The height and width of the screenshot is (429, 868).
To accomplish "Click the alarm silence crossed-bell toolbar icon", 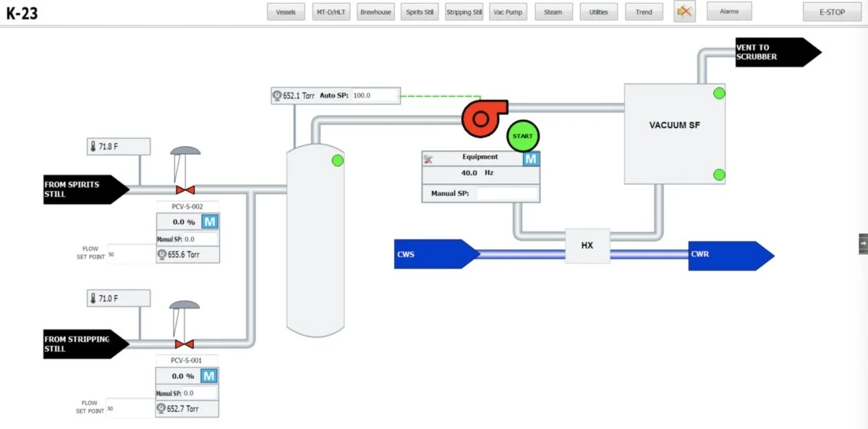I will click(x=684, y=11).
